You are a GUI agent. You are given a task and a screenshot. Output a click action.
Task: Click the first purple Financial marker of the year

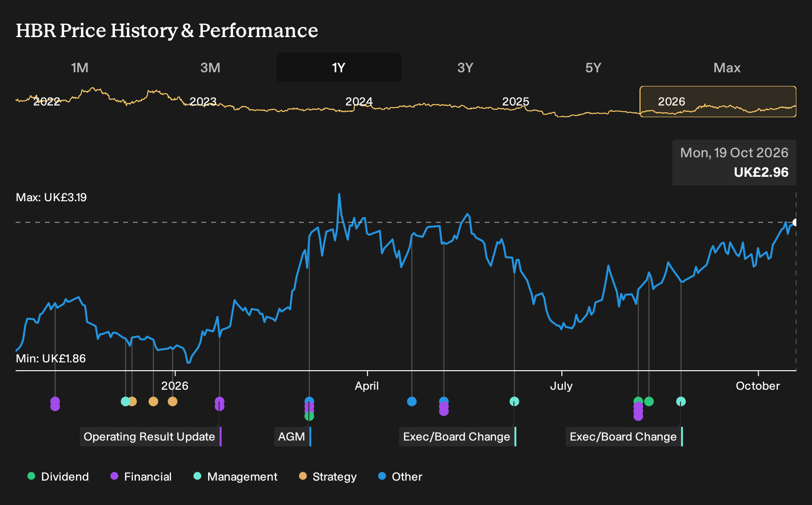click(x=55, y=403)
